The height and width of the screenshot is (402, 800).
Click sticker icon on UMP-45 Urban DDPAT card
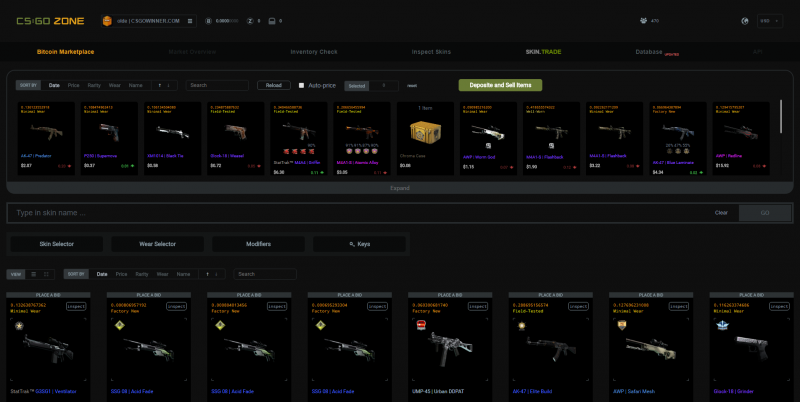click(421, 325)
